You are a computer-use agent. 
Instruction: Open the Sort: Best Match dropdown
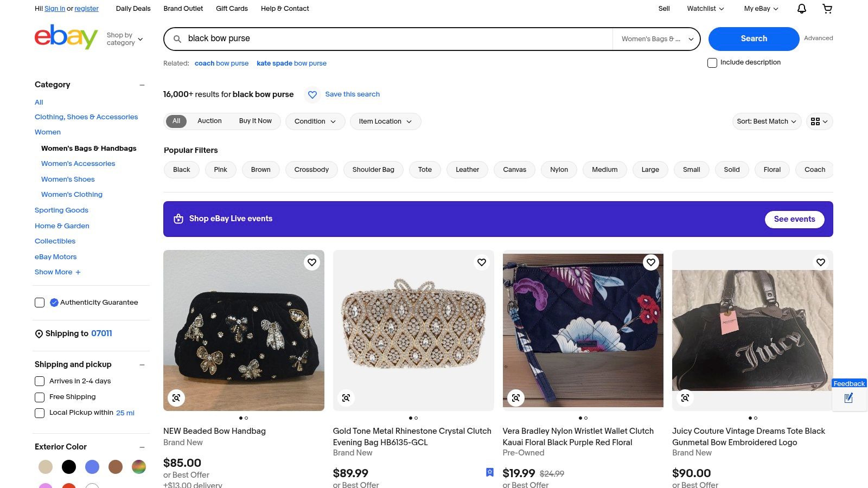pyautogui.click(x=766, y=121)
